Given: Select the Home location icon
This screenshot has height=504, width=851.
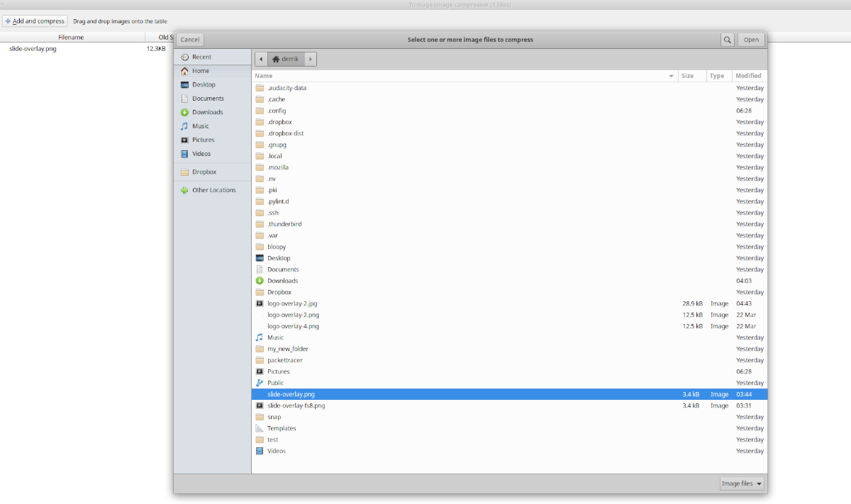Looking at the screenshot, I should (186, 70).
